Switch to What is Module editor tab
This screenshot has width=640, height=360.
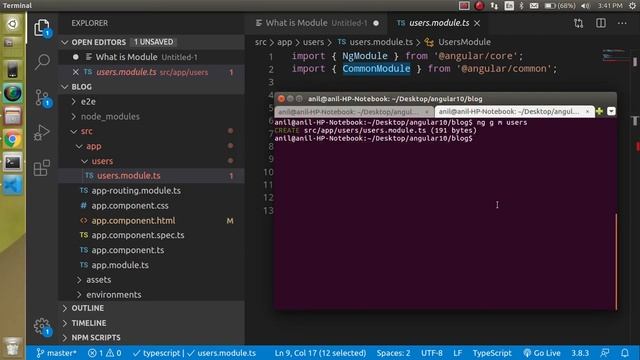click(316, 23)
